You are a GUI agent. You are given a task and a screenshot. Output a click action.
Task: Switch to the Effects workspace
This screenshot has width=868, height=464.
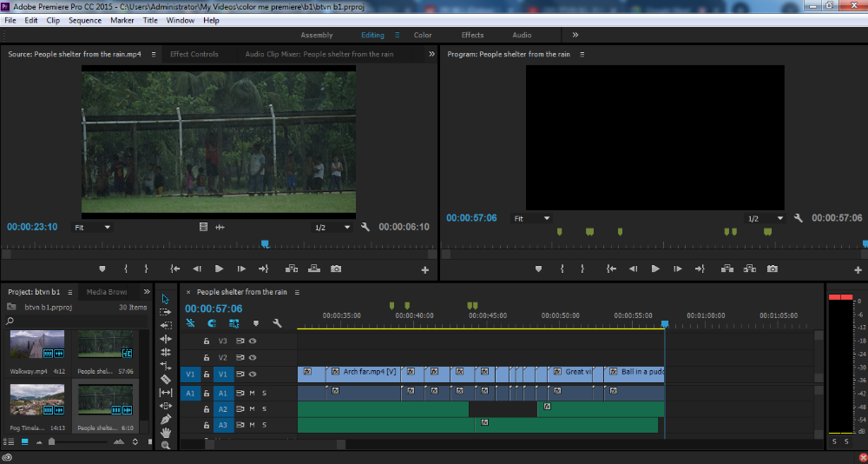click(x=472, y=35)
